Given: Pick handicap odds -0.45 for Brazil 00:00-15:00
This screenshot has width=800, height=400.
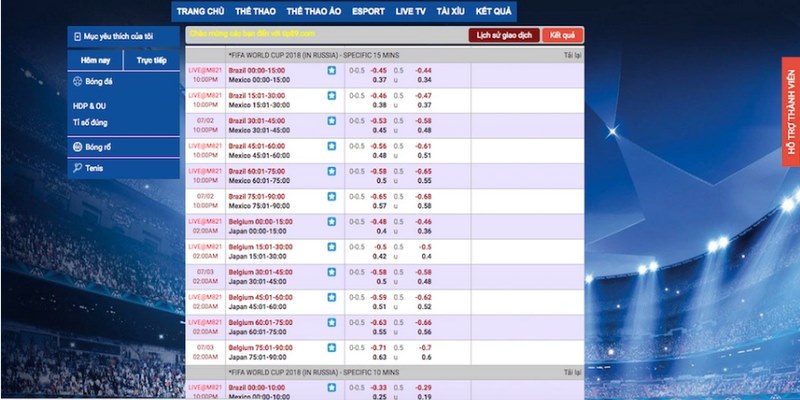Looking at the screenshot, I should click(x=379, y=70).
